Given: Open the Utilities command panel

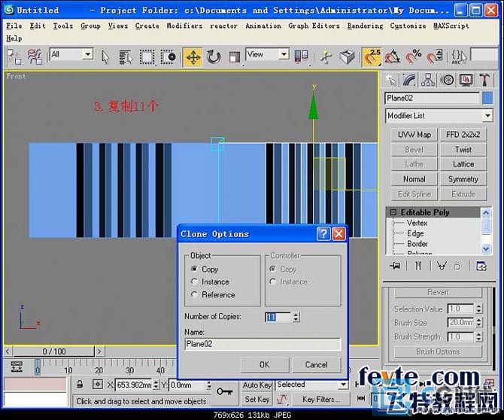Looking at the screenshot, I should pyautogui.click(x=484, y=80).
